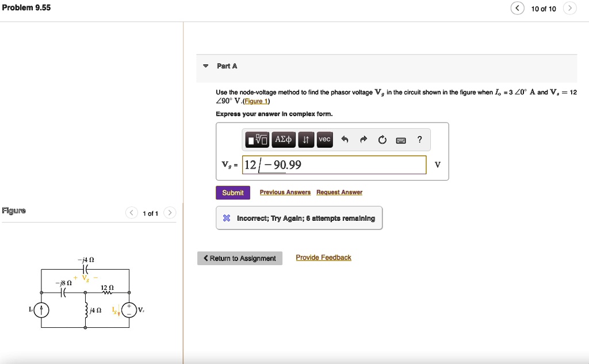Insert a vector using the vec icon
This screenshot has height=364, width=589.
[x=324, y=140]
